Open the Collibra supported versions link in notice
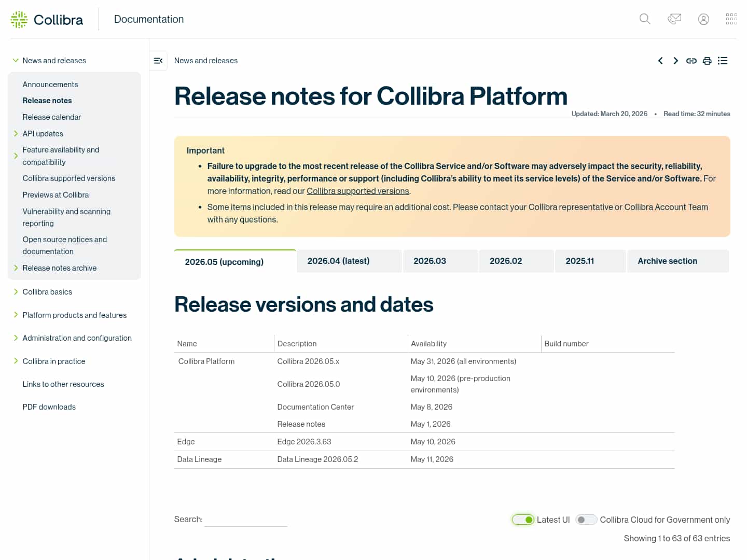 point(358,191)
